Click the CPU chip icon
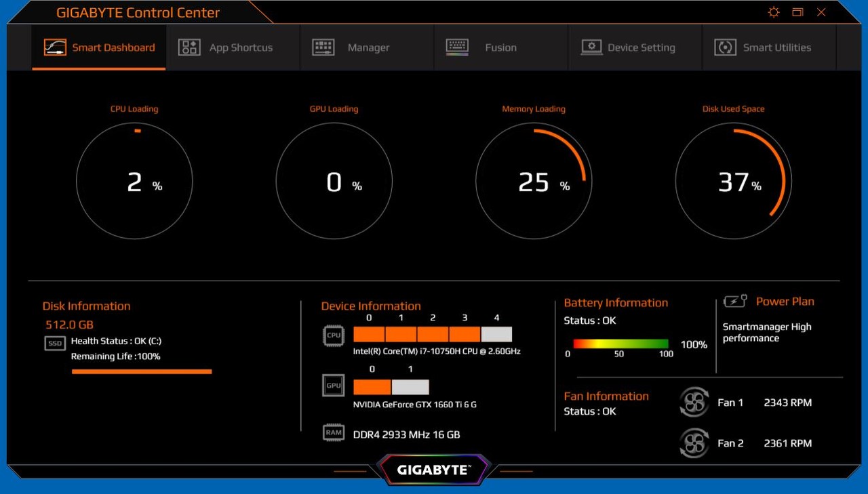This screenshot has width=868, height=494. pos(334,335)
